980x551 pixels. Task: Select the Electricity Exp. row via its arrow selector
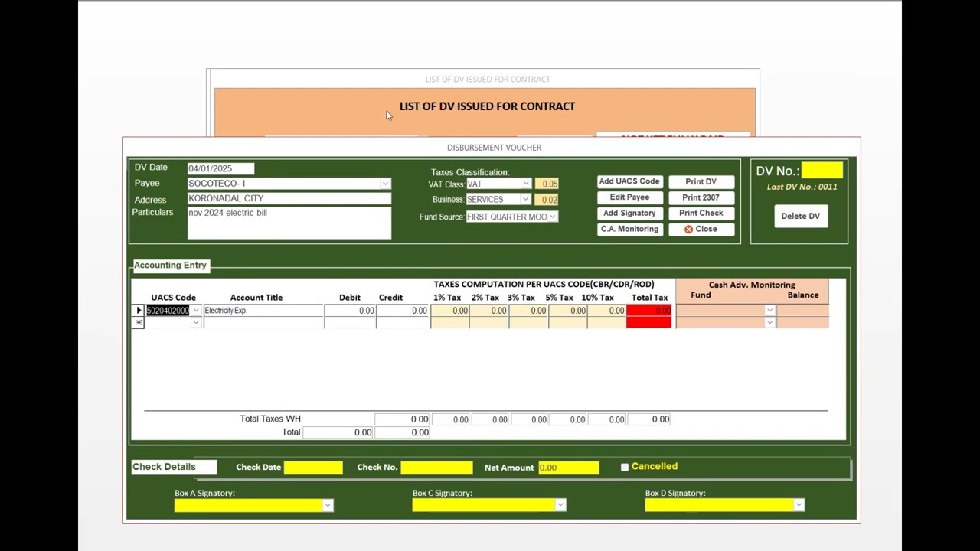click(139, 311)
